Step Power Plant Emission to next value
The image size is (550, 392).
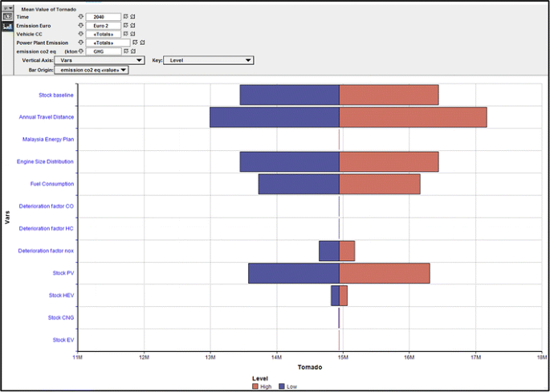[142, 43]
